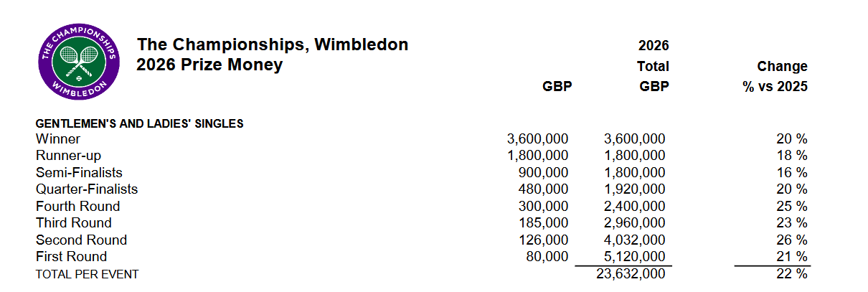Select the 'Gentlemen's and Ladies' Singles' section heading
Screen dimensions: 868x292
(x=140, y=123)
